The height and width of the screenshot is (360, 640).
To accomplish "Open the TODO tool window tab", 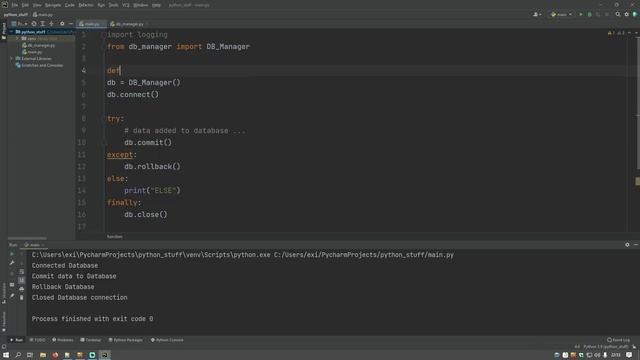I will pos(37,340).
